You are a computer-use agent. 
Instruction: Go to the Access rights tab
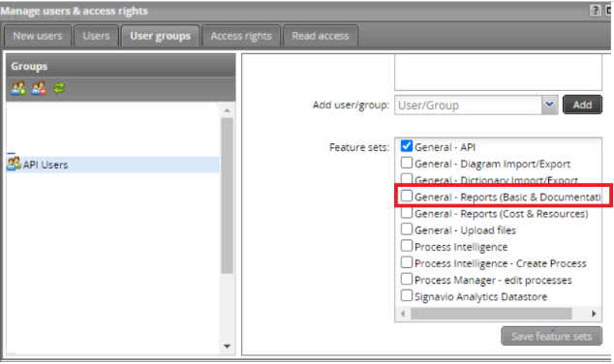[x=241, y=36]
